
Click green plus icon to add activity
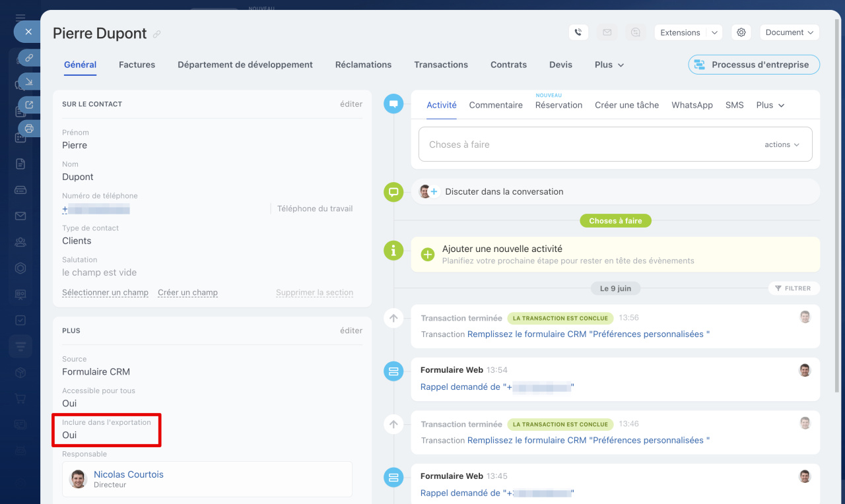(x=427, y=255)
